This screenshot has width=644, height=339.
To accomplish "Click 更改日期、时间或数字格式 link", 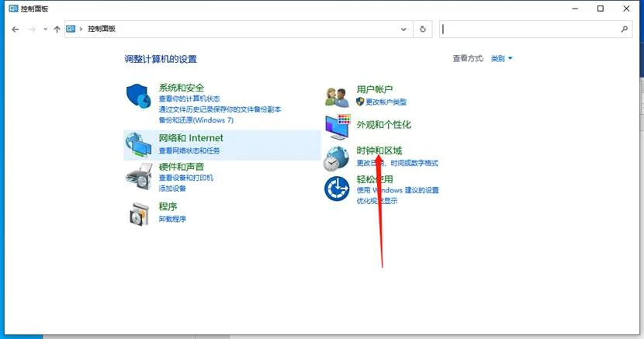I will tap(397, 164).
